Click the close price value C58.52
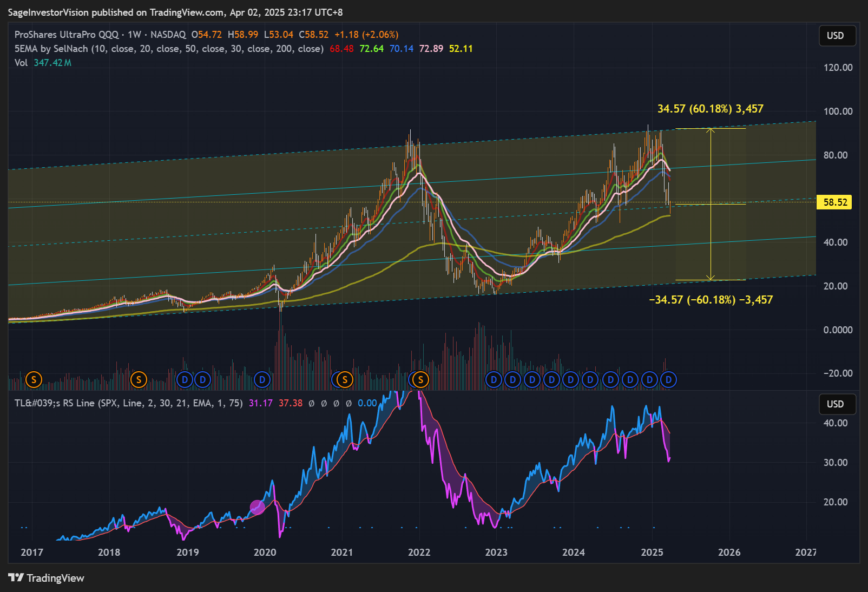Image resolution: width=868 pixels, height=592 pixels. click(x=314, y=35)
